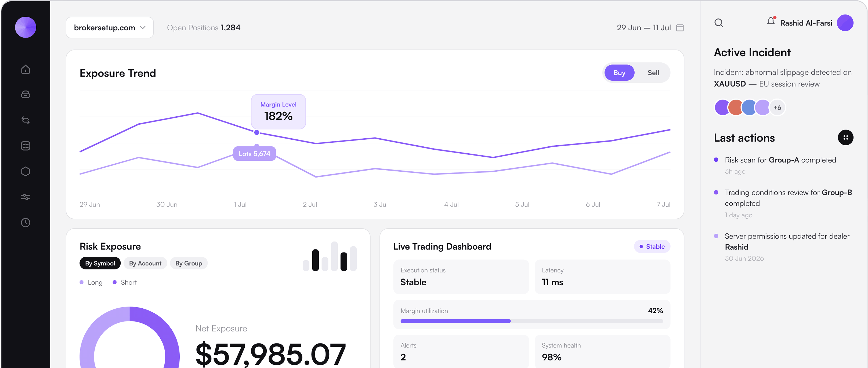Select the By Group tab

click(x=189, y=263)
